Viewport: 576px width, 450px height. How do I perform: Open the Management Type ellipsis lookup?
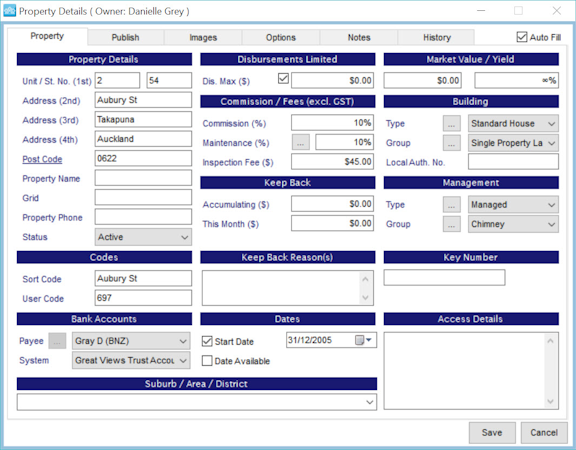pos(451,205)
